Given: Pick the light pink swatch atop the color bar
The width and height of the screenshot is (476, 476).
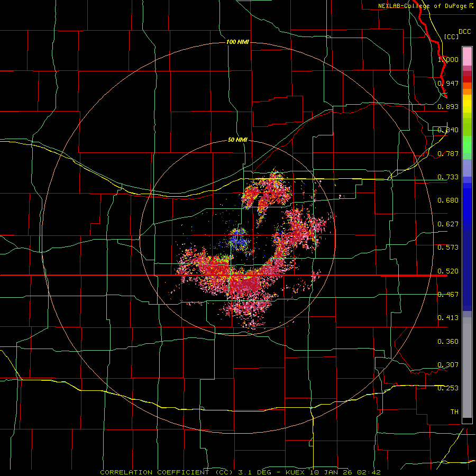Looking at the screenshot, I should pyautogui.click(x=467, y=56).
